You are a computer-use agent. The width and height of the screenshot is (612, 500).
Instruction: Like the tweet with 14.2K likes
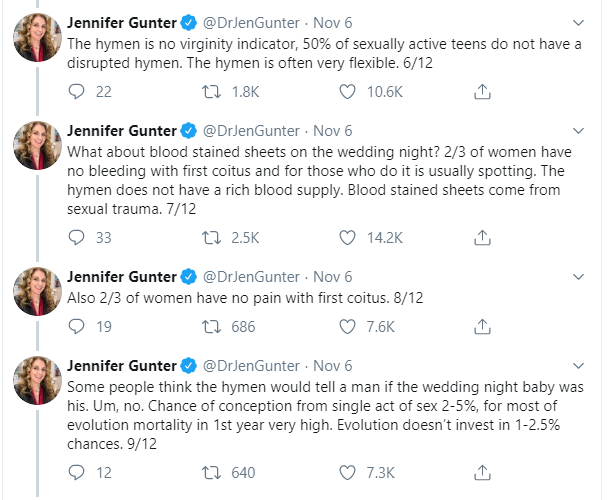tap(347, 238)
